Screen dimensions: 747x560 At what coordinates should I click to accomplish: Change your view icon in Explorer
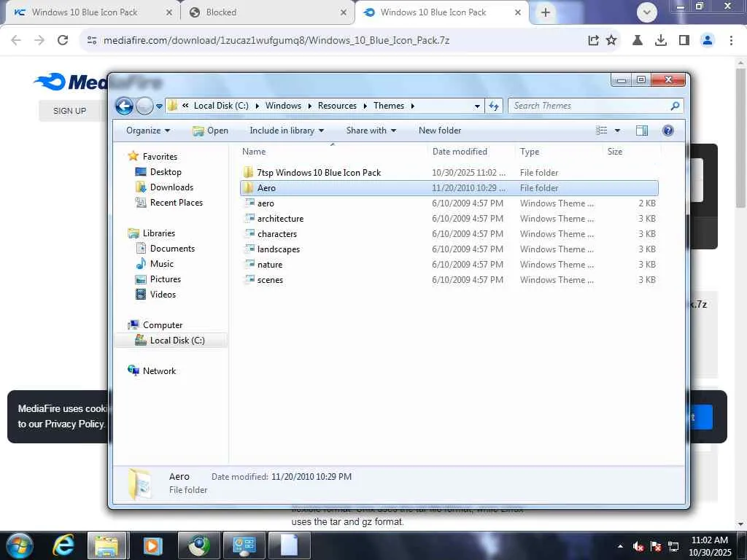coord(602,131)
